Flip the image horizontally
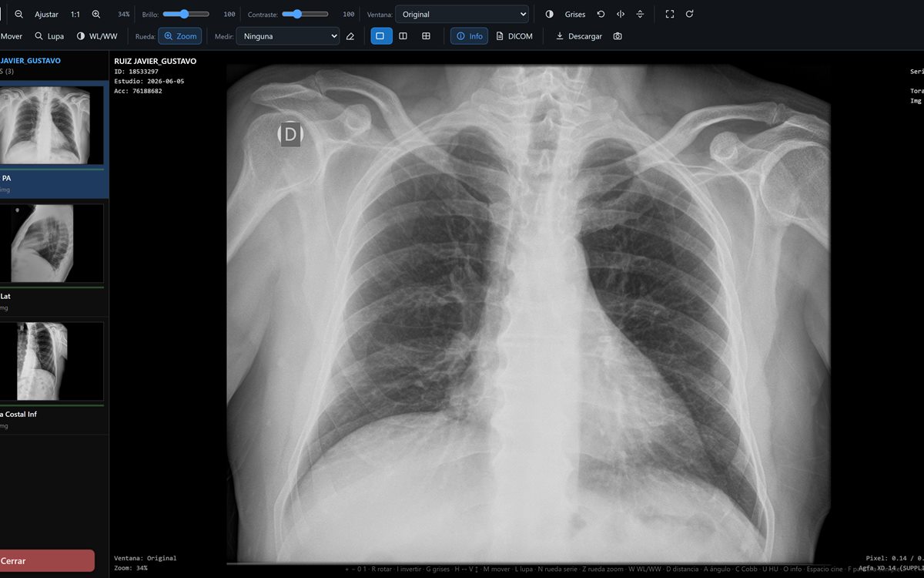The image size is (924, 578). pyautogui.click(x=621, y=14)
